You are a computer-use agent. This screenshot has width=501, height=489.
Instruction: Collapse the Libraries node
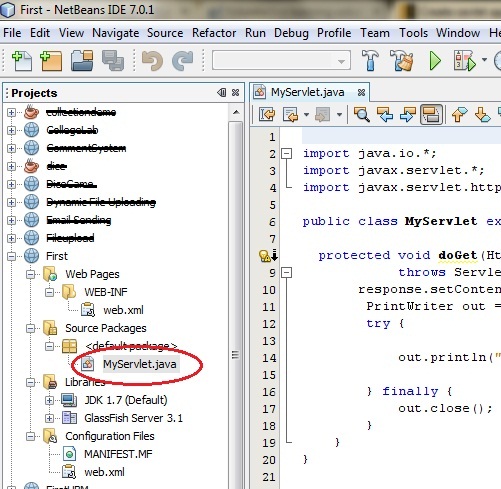(x=31, y=382)
